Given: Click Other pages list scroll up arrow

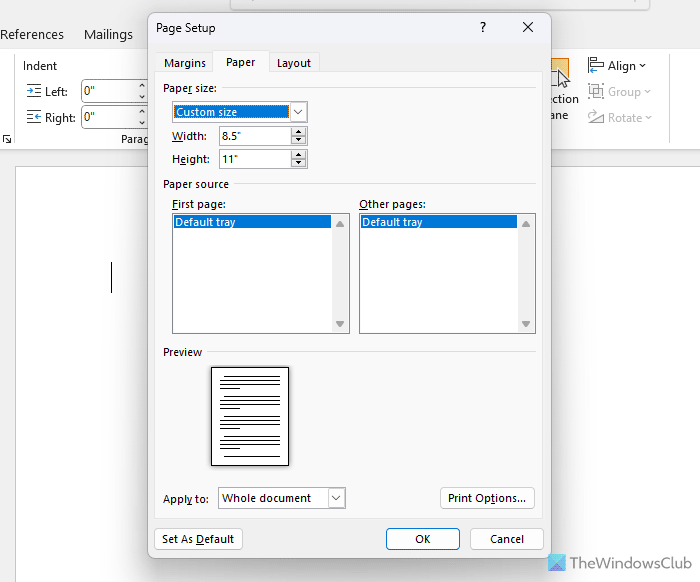Looking at the screenshot, I should pos(526,224).
